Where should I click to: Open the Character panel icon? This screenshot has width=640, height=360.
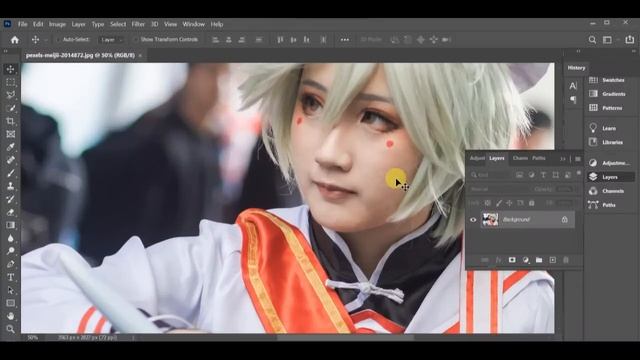point(573,86)
